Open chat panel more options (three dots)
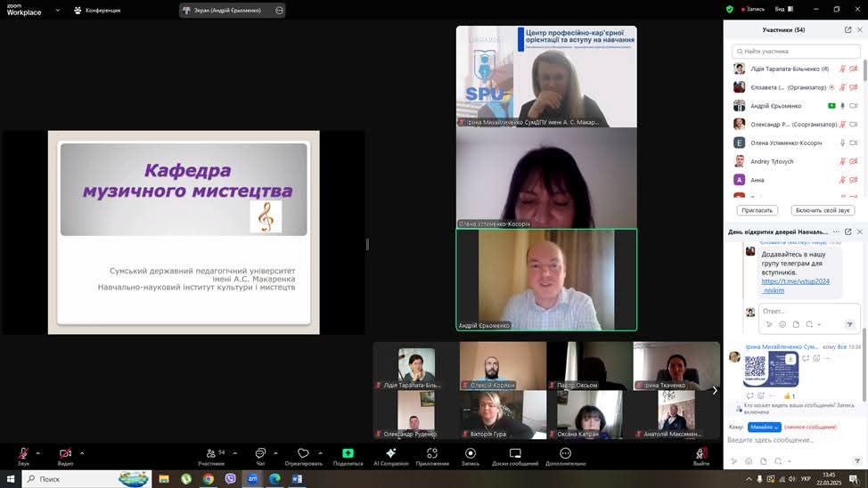The width and height of the screenshot is (868, 488). pyautogui.click(x=836, y=232)
